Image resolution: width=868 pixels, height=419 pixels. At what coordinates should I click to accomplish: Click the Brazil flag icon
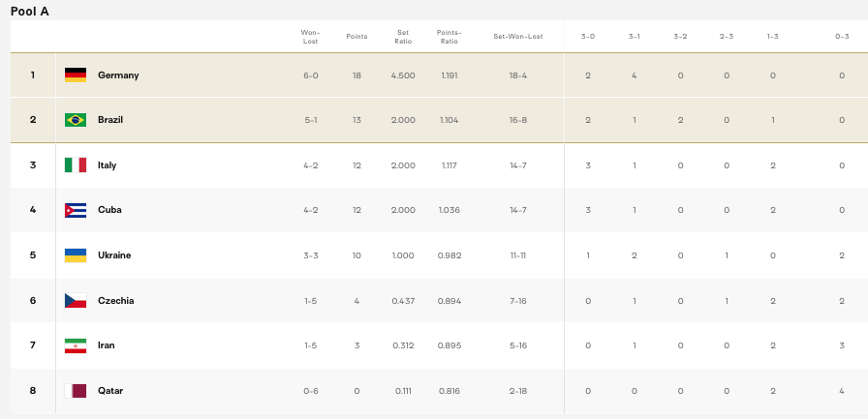(76, 120)
